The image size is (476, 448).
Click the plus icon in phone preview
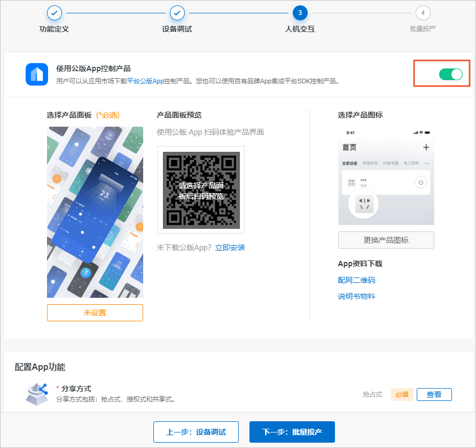point(426,148)
